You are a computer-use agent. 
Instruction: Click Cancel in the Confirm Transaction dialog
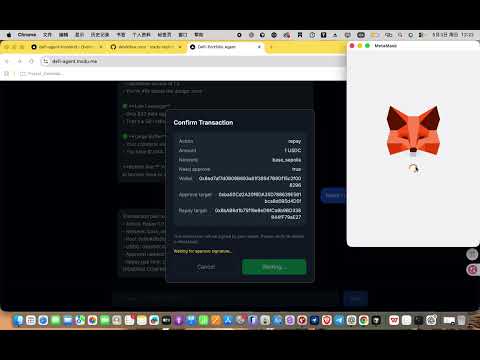click(206, 267)
